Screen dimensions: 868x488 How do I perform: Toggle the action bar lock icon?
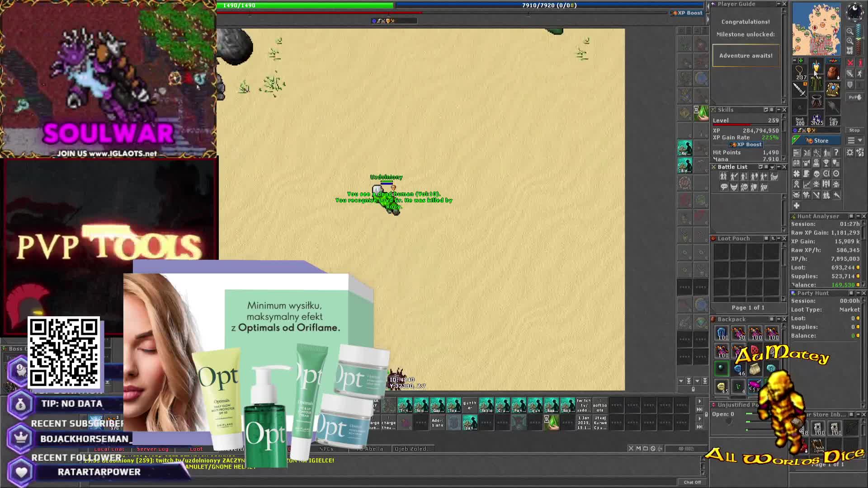(x=706, y=413)
